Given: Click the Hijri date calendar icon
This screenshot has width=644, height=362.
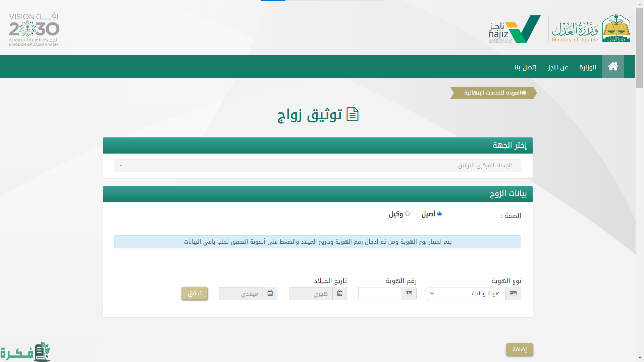Looking at the screenshot, I should (340, 293).
